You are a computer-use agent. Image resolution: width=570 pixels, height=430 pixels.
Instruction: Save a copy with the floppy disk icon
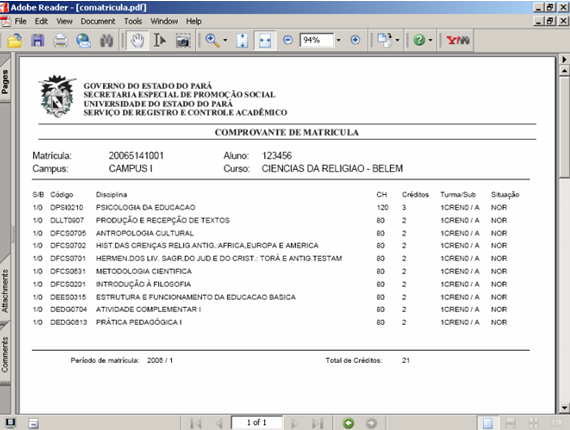37,40
